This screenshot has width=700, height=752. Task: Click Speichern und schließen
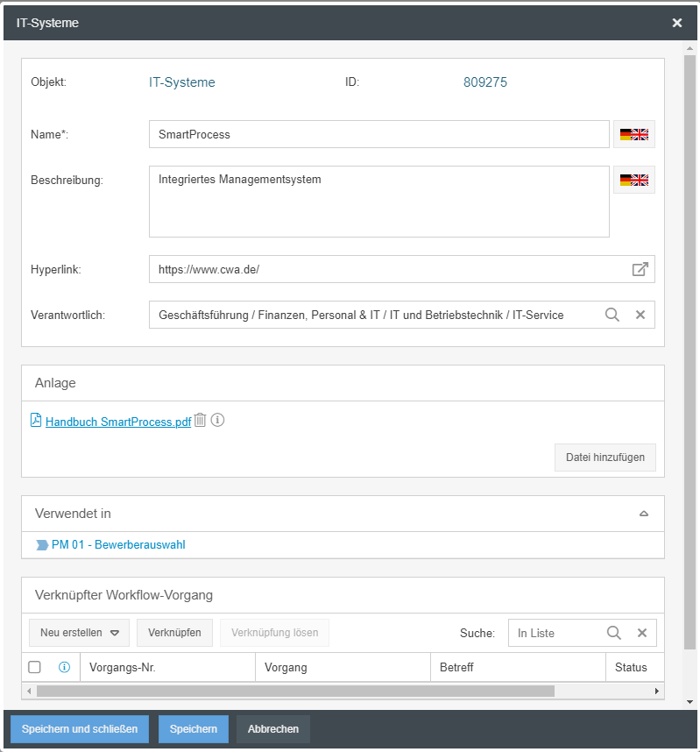(x=80, y=729)
